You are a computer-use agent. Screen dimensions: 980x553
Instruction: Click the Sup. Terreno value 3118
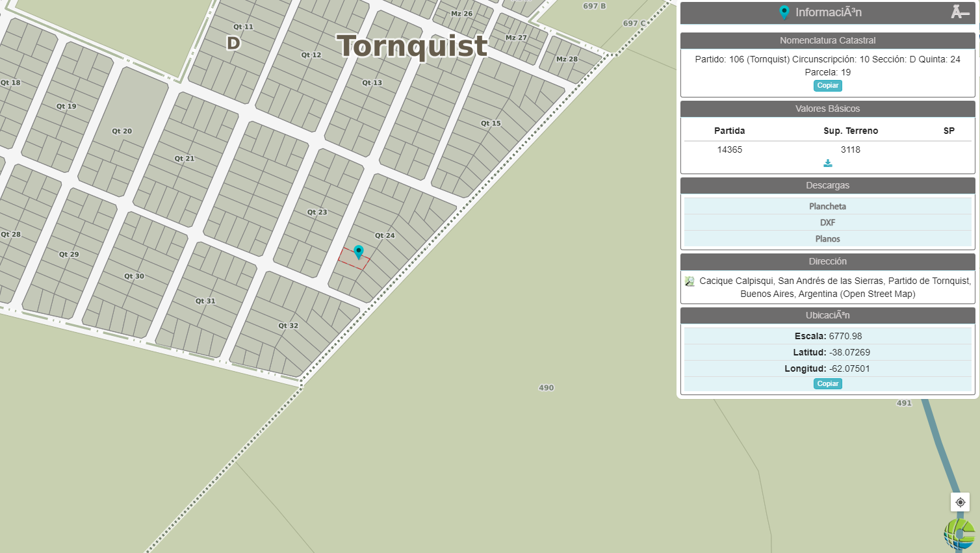(x=850, y=149)
